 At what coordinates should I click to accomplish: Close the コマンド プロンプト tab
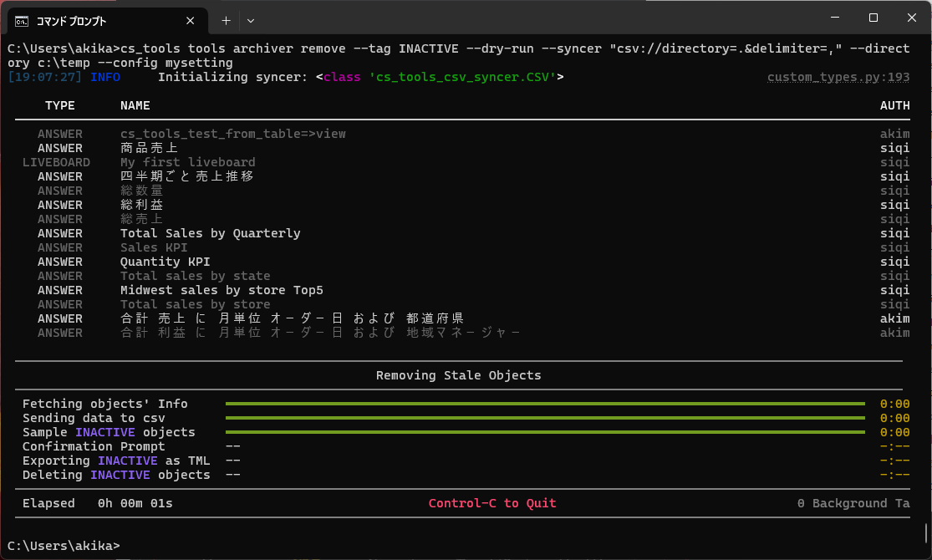[194, 20]
